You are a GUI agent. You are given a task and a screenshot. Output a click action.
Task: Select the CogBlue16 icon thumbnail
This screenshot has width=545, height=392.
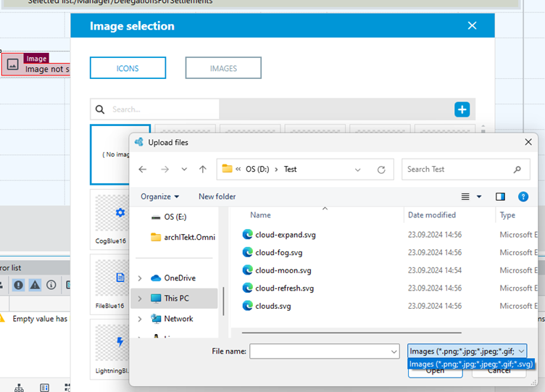click(111, 220)
